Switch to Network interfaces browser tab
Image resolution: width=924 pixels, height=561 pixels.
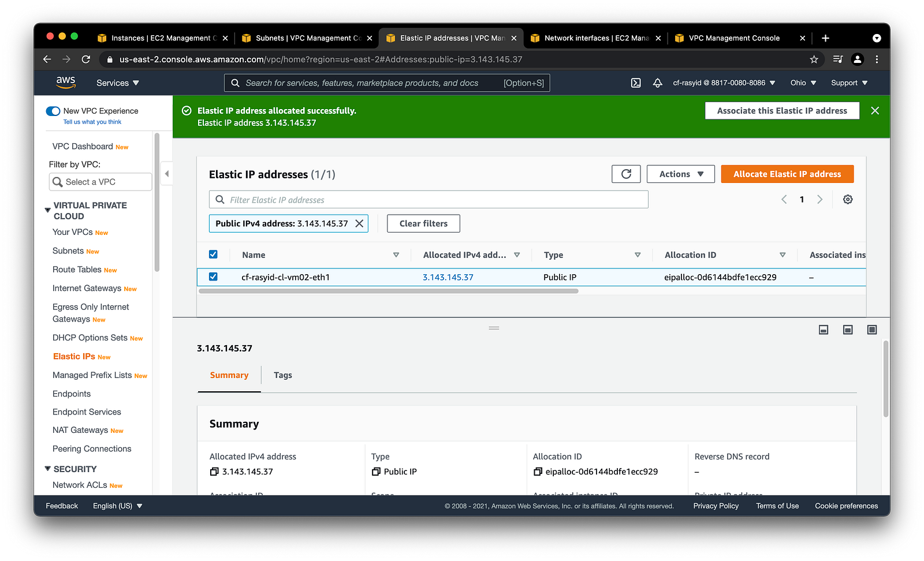click(x=597, y=38)
